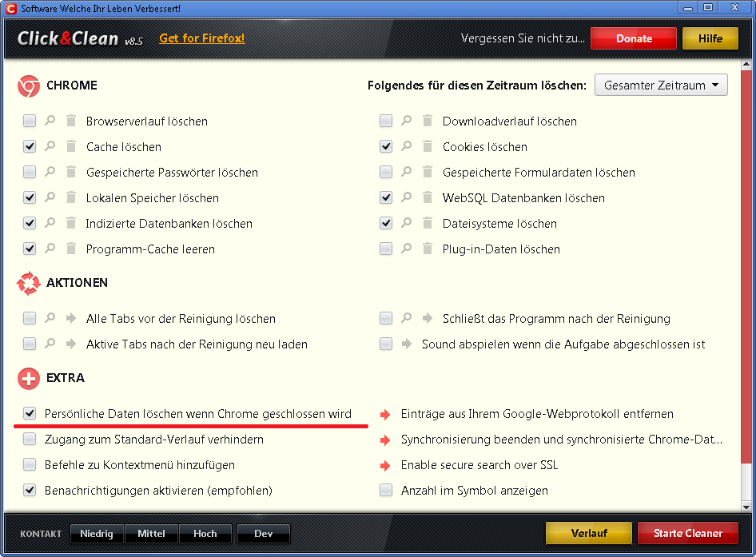Select the Dev cleaning level

[x=263, y=533]
